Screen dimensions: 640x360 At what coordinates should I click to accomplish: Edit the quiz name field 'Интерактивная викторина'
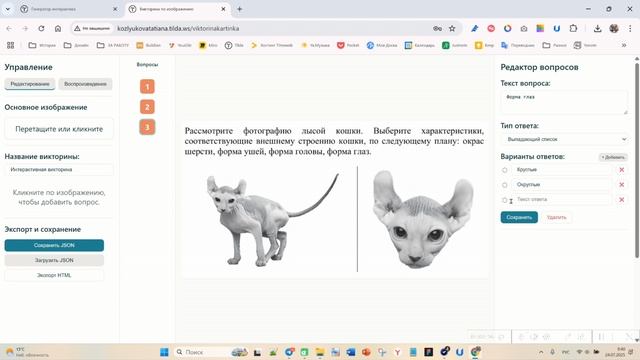(59, 169)
